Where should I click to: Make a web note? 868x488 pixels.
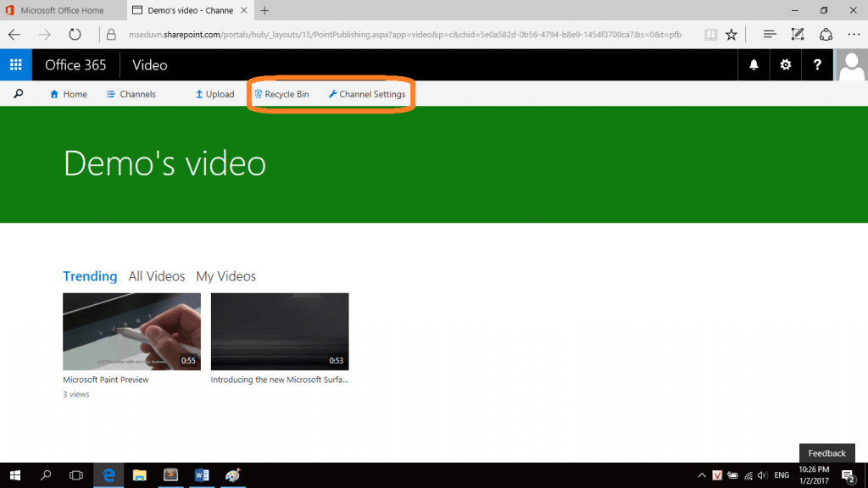point(798,34)
